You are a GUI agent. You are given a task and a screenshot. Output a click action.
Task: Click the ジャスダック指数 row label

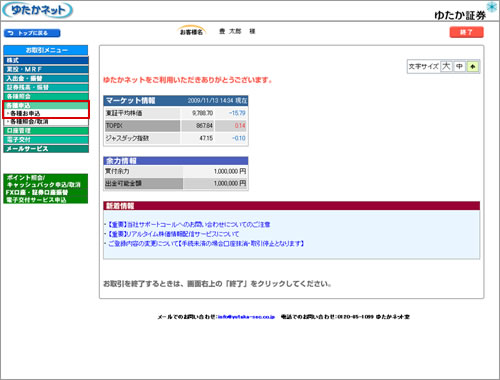click(x=127, y=138)
